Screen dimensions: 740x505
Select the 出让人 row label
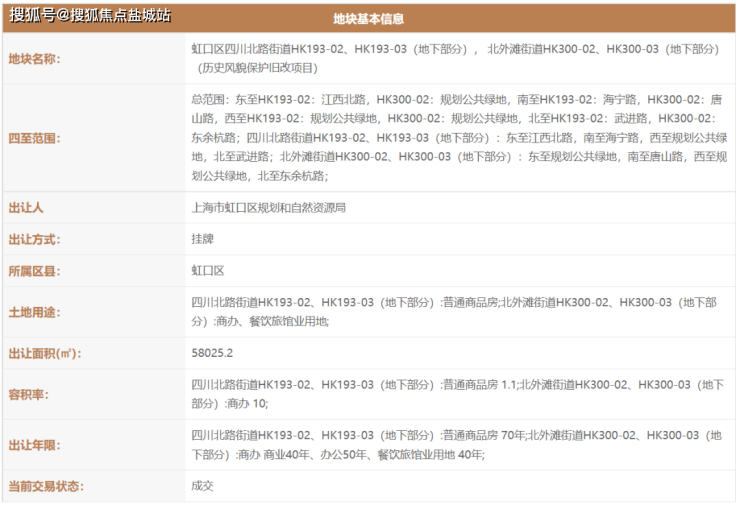point(27,208)
